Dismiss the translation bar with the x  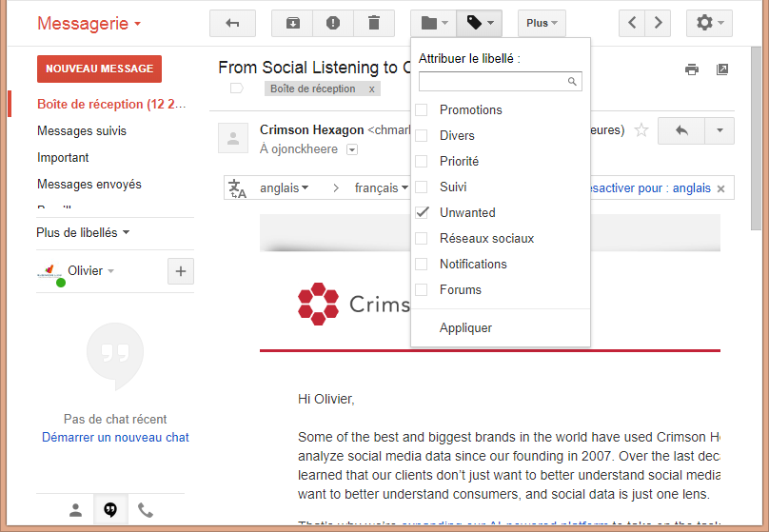[720, 188]
